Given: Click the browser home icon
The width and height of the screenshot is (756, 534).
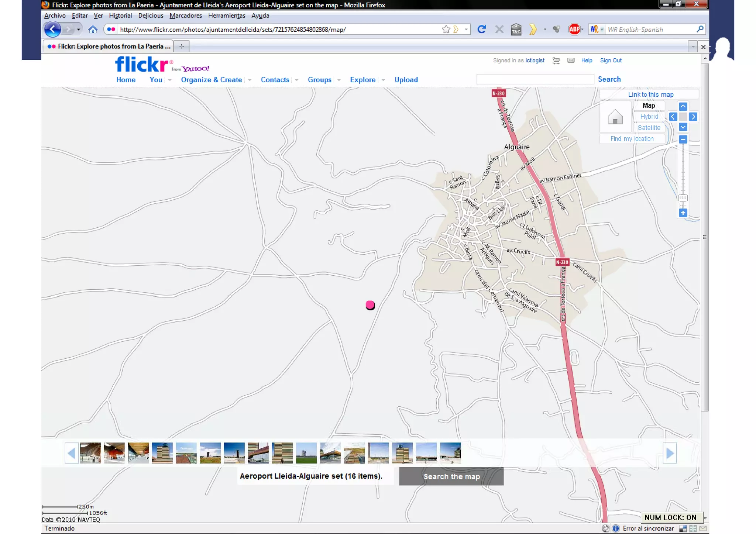Looking at the screenshot, I should click(x=93, y=29).
